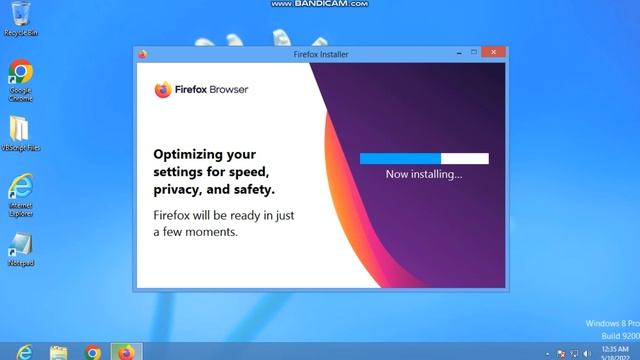Open the Action Center flag tray icon

click(561, 354)
